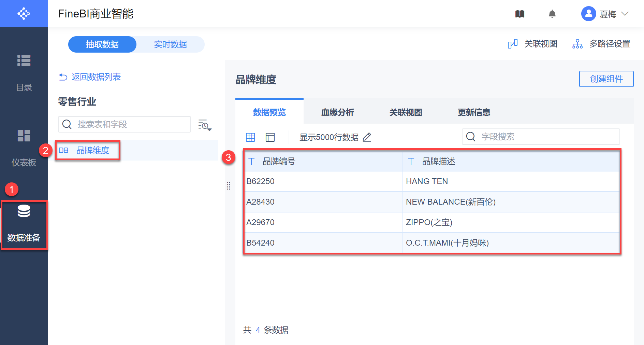Click the 字段搜索 field search box
The height and width of the screenshot is (345, 644).
[x=546, y=137]
